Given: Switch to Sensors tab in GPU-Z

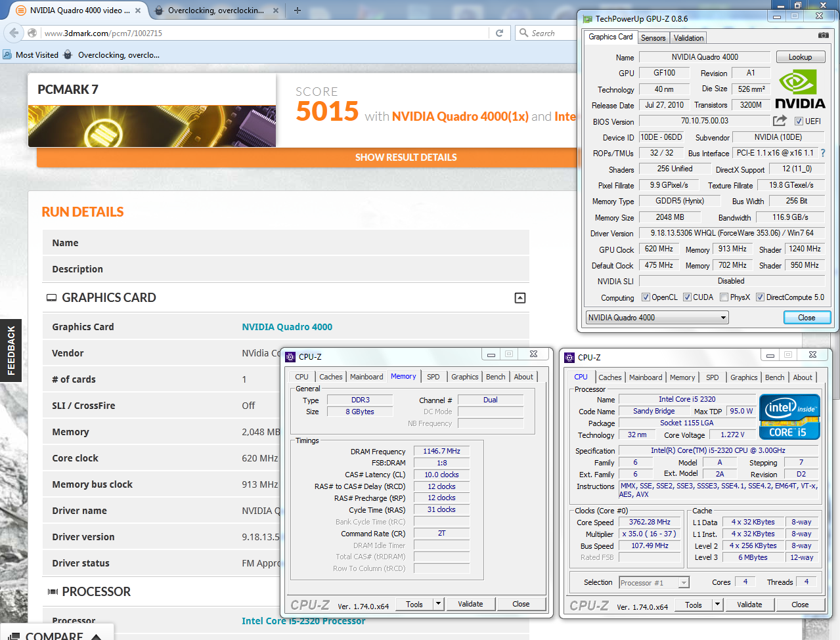Looking at the screenshot, I should tap(653, 38).
